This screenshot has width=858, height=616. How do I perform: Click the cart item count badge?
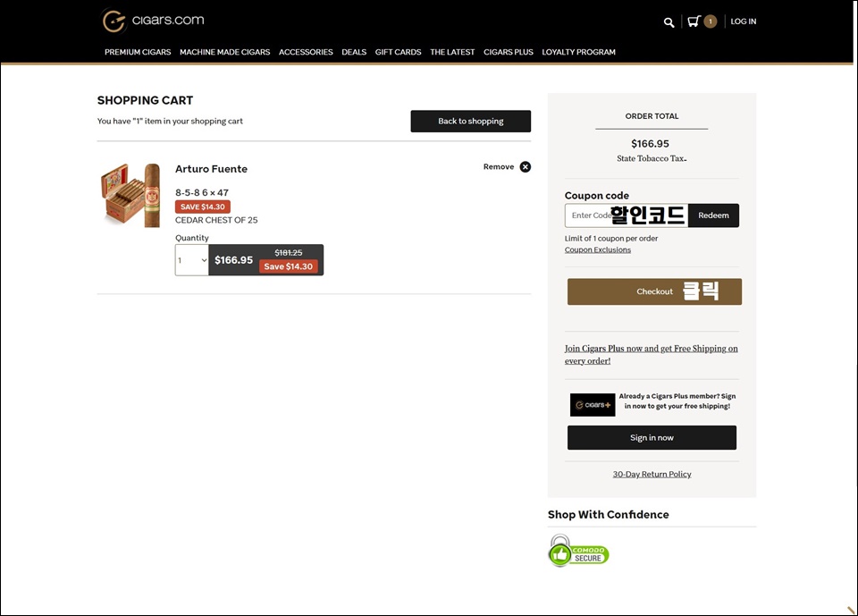(x=711, y=21)
